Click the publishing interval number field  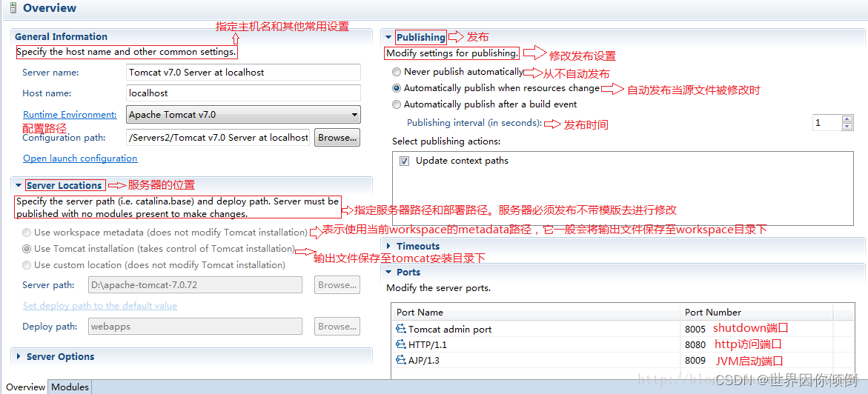point(827,123)
